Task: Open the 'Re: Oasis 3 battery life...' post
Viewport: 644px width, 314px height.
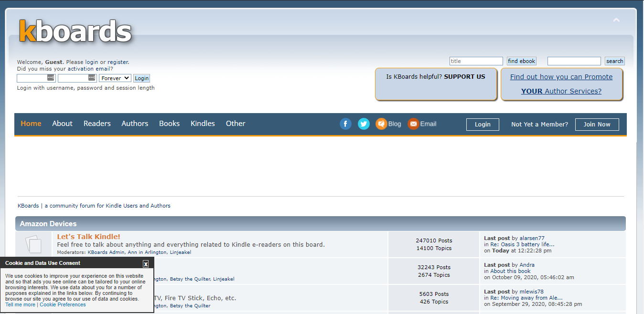Action: click(x=523, y=244)
